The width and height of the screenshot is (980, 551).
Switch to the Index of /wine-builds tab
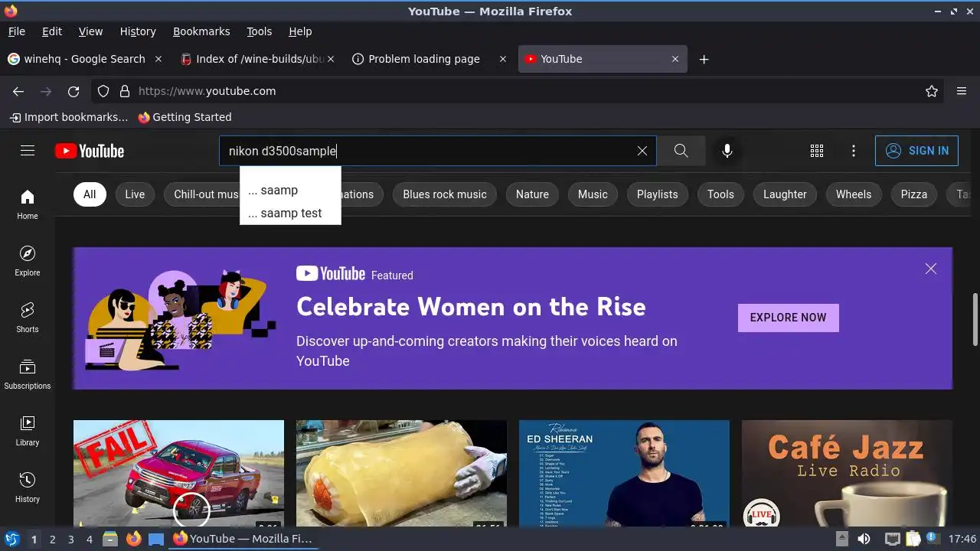click(257, 59)
